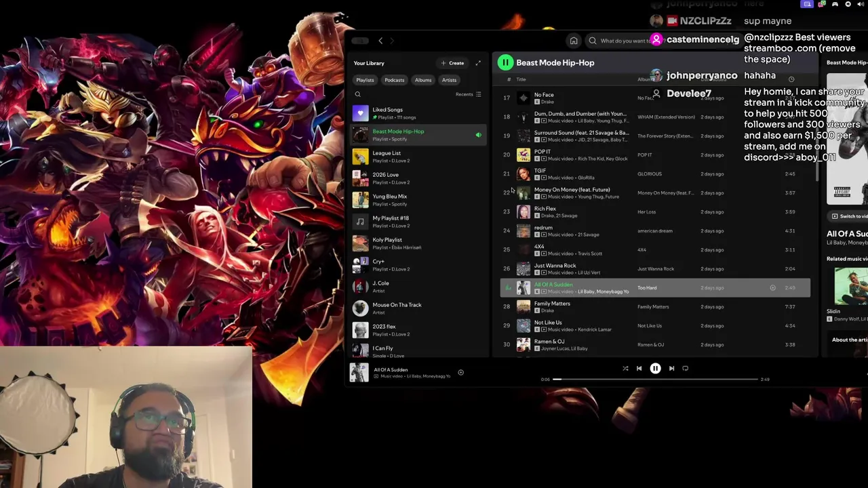Open the 2023 flex playlist
This screenshot has width=868, height=488.
tap(418, 329)
